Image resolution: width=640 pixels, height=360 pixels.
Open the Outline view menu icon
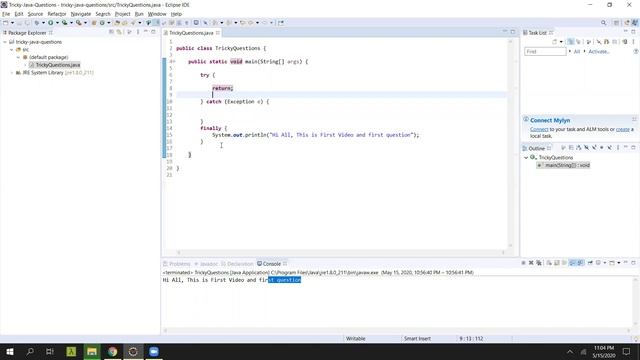coord(618,148)
